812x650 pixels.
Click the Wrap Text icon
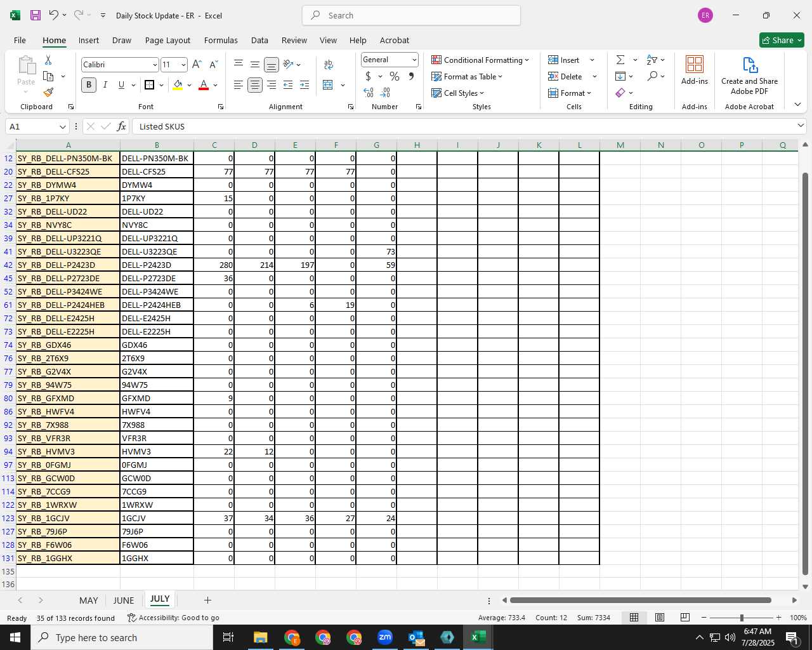pyautogui.click(x=329, y=64)
